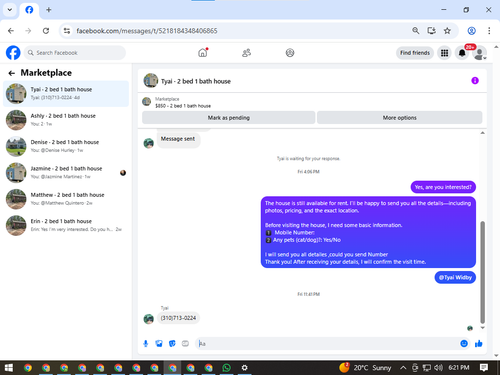Open the Matthew 2 bed 1 bath conversation
Image resolution: width=500 pixels, height=375 pixels.
66,199
